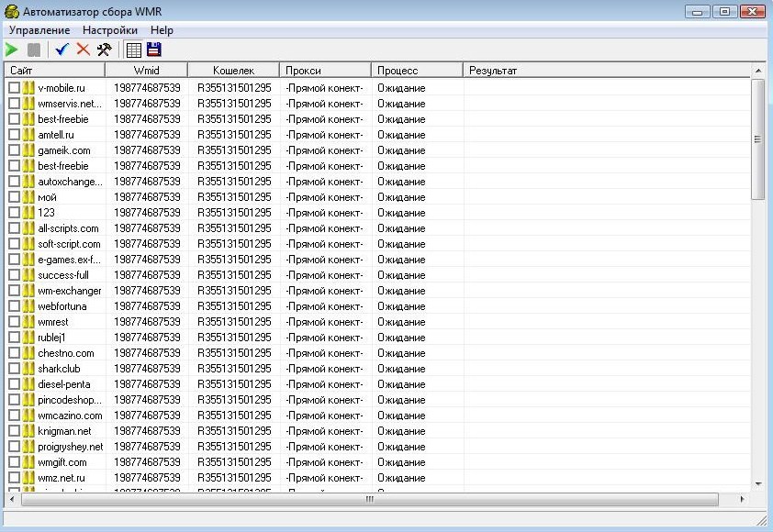Image resolution: width=773 pixels, height=532 pixels.
Task: Click the yellow icon beside knigman.net
Action: [x=28, y=431]
